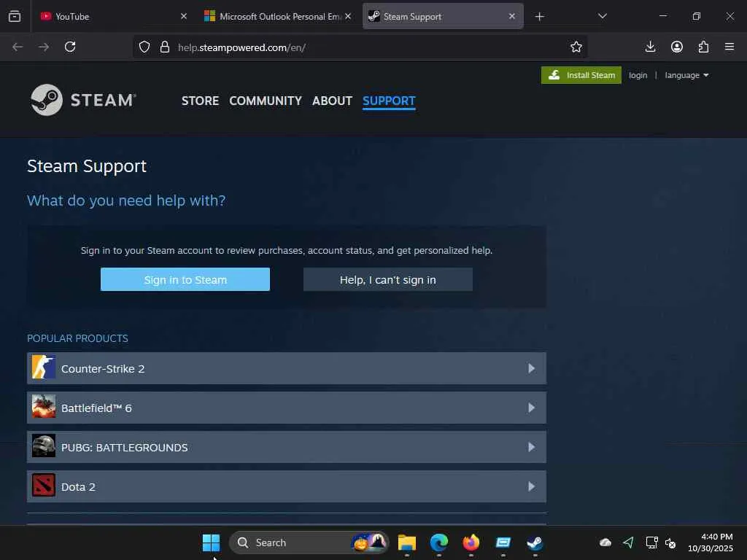Click the Sign in to Steam button

click(185, 279)
